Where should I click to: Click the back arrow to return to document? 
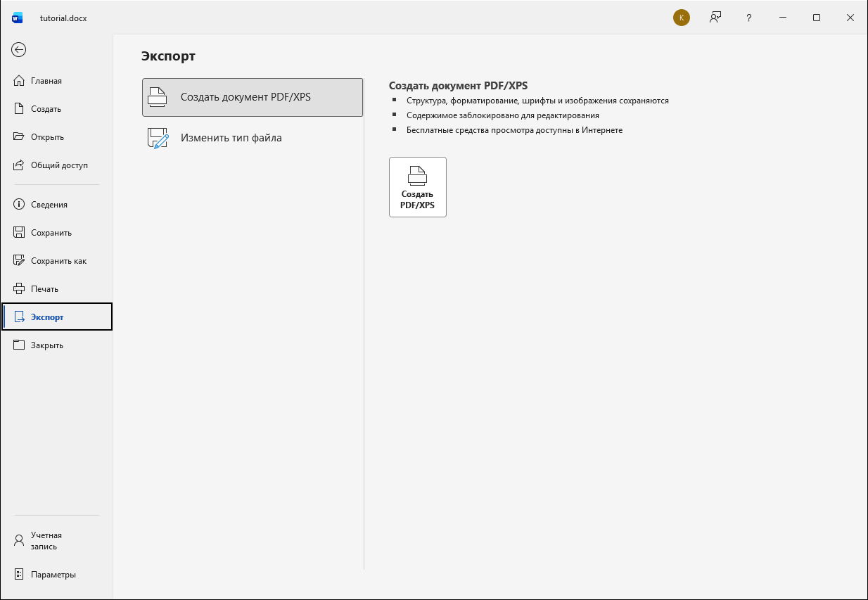pyautogui.click(x=19, y=49)
